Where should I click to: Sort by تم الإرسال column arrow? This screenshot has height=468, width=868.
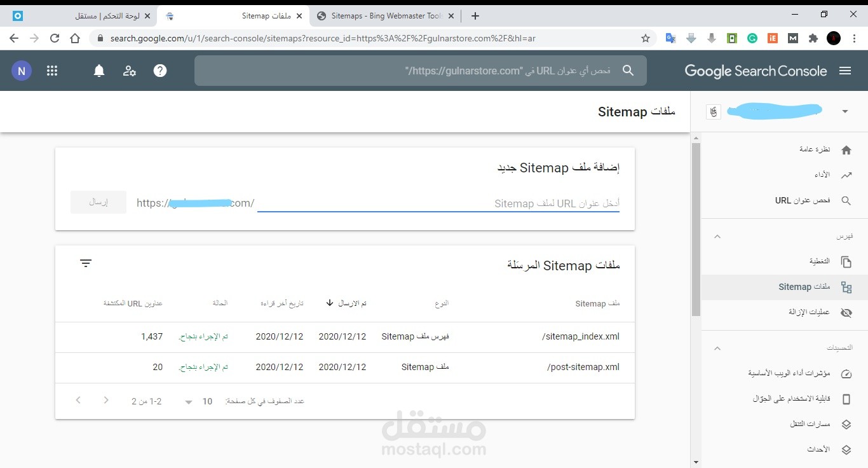pos(329,303)
